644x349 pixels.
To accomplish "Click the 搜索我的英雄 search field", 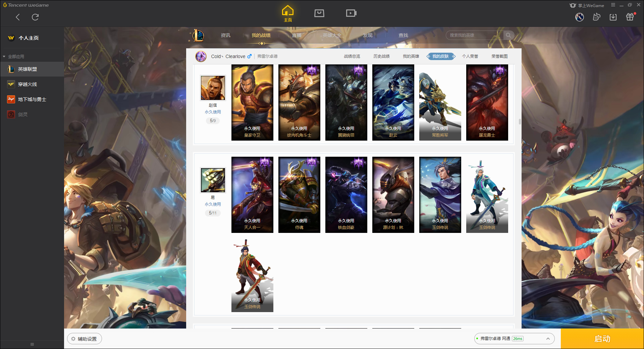I will pyautogui.click(x=475, y=35).
